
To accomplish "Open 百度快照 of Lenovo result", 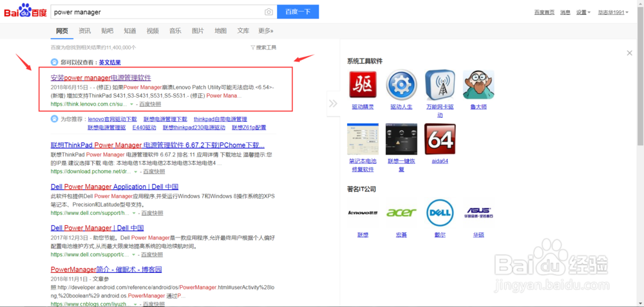I will [x=150, y=104].
